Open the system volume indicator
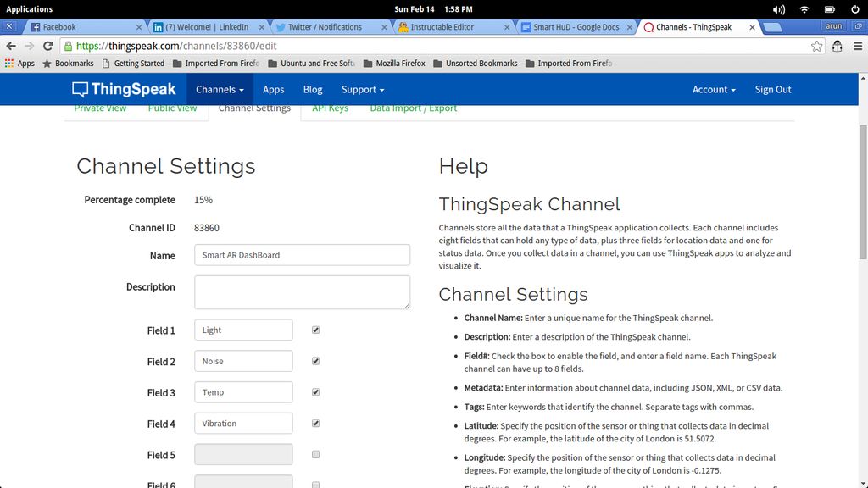This screenshot has height=488, width=868. pos(779,9)
